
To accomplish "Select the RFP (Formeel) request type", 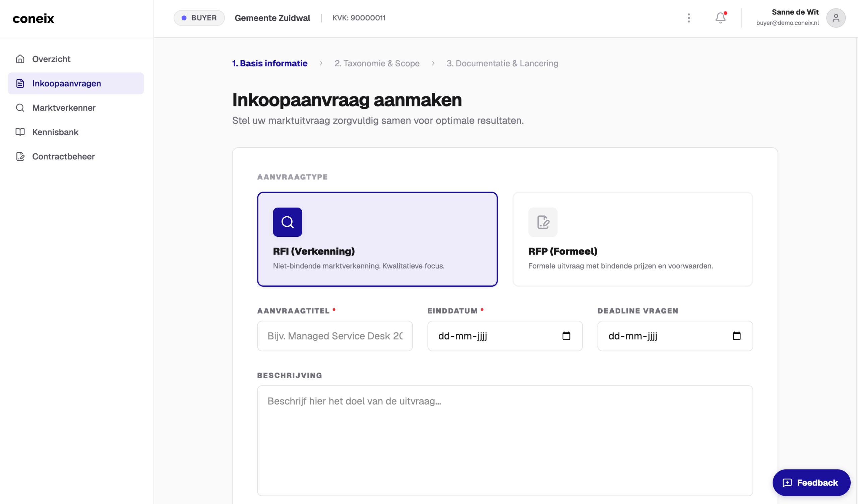I will point(632,239).
